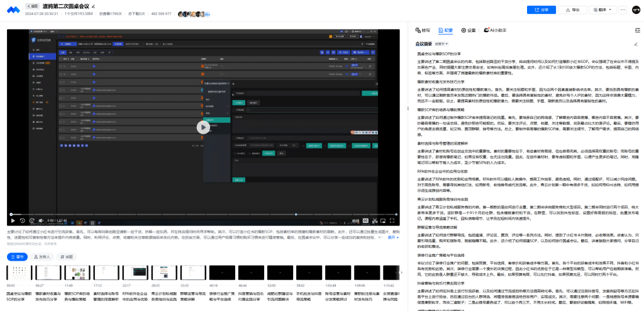Open chapter thumbnail at 22:17
Image resolution: width=644 pixels, height=311 pixels.
point(135,273)
